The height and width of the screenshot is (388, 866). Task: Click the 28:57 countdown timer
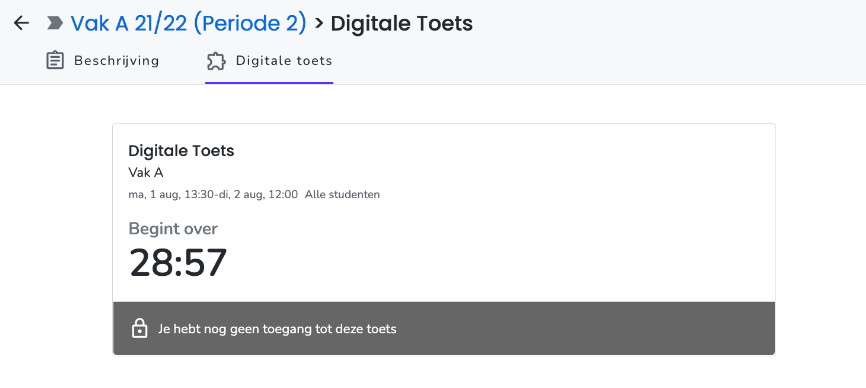point(178,263)
